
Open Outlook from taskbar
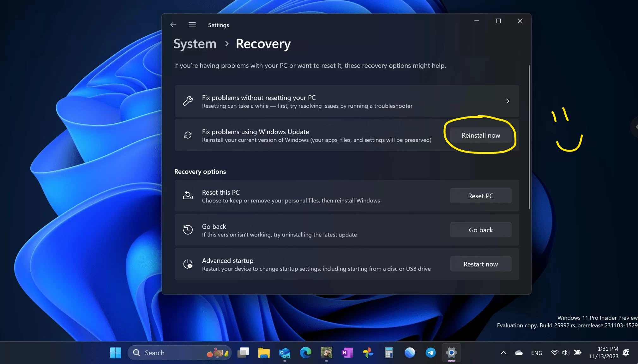pos(285,353)
